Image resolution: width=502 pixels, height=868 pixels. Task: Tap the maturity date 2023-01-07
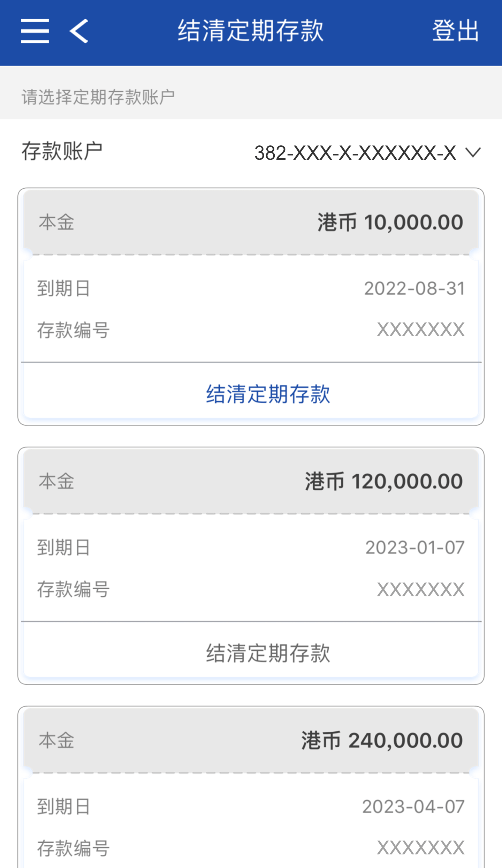[414, 548]
